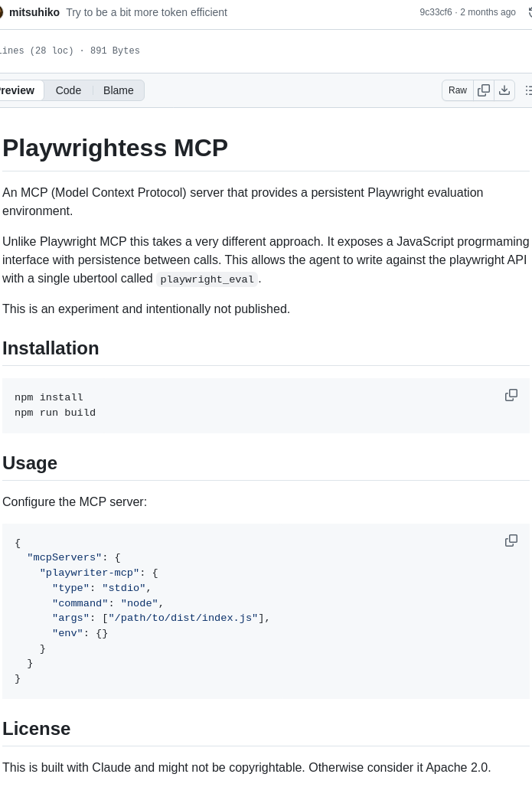Click the License section heading
The width and height of the screenshot is (532, 787).
(x=36, y=728)
